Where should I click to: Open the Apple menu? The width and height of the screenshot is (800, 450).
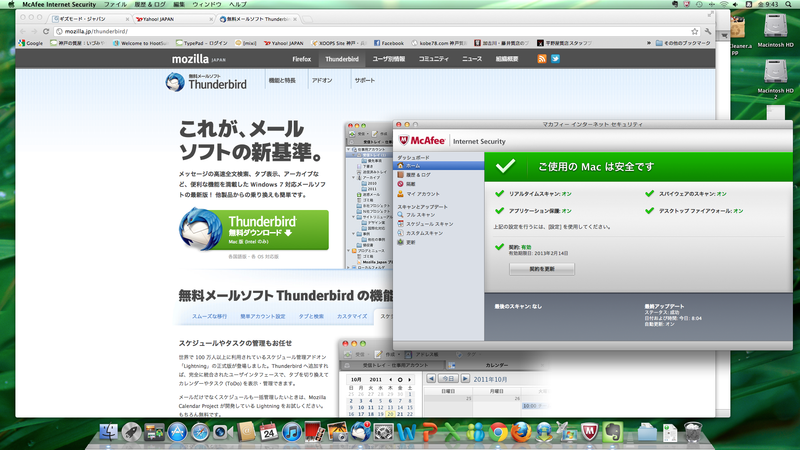pyautogui.click(x=11, y=4)
